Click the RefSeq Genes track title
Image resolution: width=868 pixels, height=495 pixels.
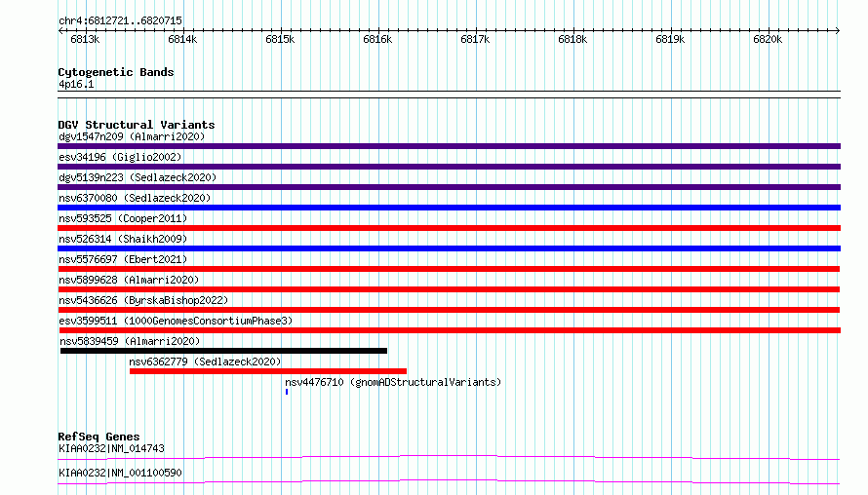(99, 437)
